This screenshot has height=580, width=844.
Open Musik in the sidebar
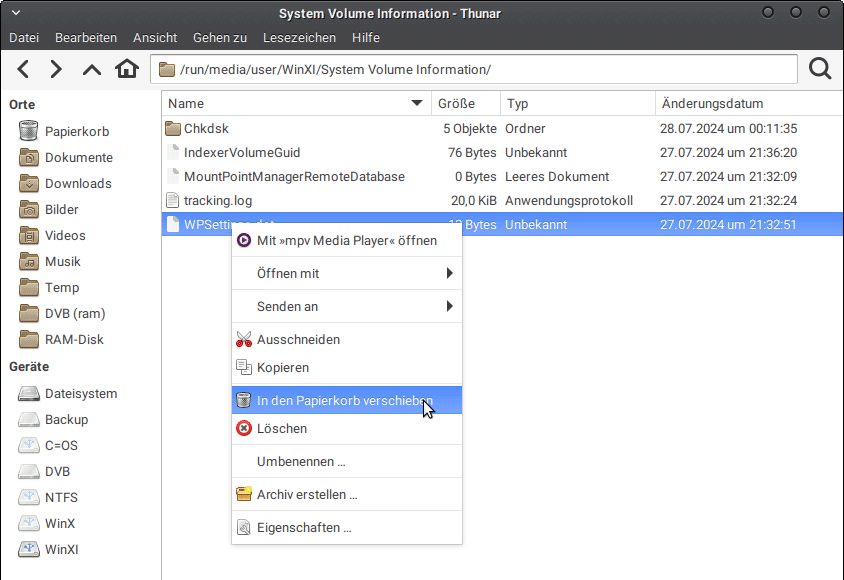pos(50,261)
